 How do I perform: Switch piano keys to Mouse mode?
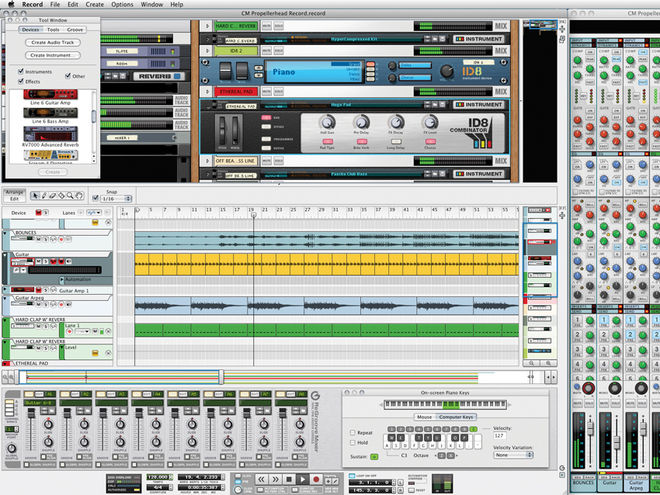coord(424,417)
